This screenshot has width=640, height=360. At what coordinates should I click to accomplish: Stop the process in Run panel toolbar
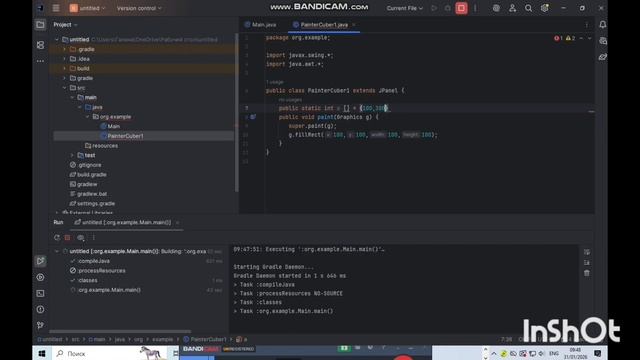67,238
